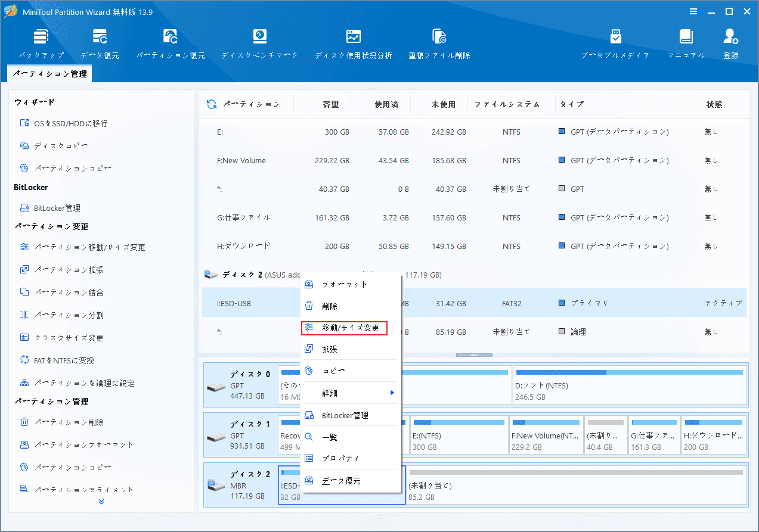The width and height of the screenshot is (759, 532).
Task: Open the マニュアル (Manual) toolbar icon
Action: (x=686, y=43)
